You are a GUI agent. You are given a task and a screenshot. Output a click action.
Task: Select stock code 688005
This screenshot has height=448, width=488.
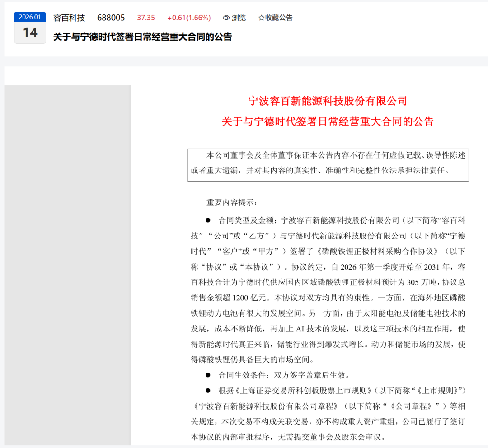(111, 18)
